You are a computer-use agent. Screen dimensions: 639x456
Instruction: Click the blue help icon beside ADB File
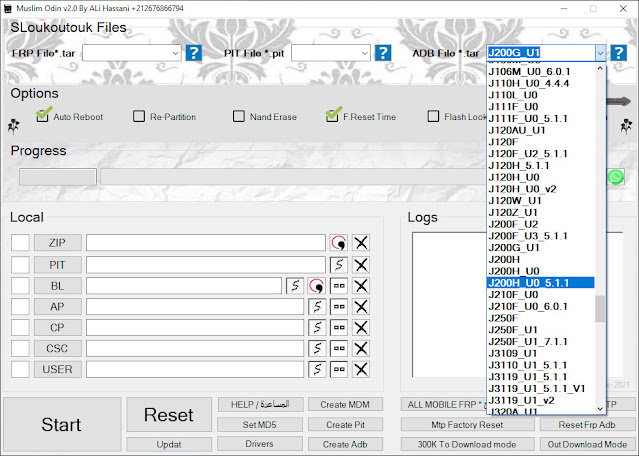pos(618,53)
